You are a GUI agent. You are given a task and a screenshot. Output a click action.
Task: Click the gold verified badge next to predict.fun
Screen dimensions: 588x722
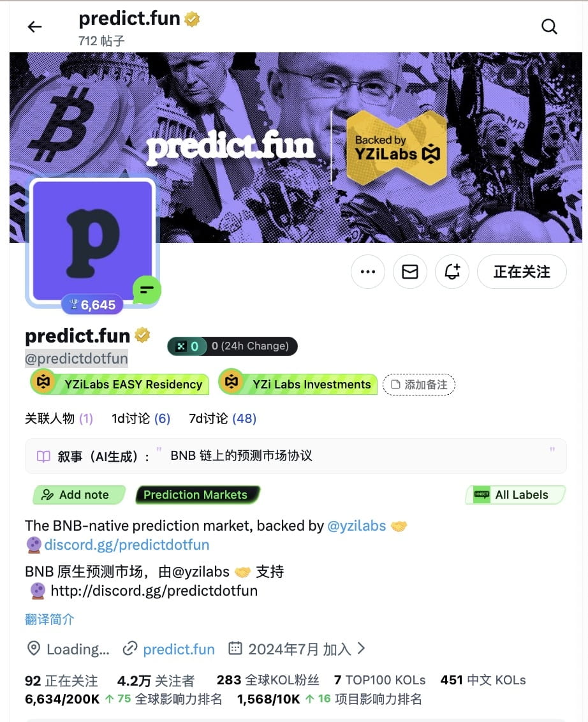143,335
